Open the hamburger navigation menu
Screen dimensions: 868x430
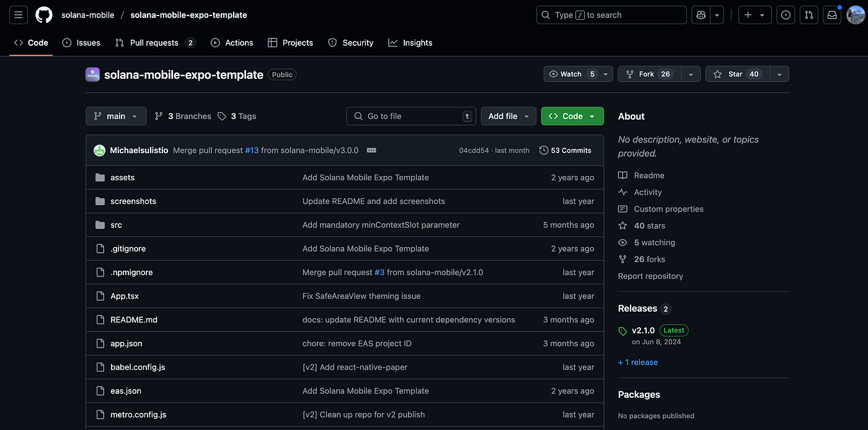click(19, 15)
